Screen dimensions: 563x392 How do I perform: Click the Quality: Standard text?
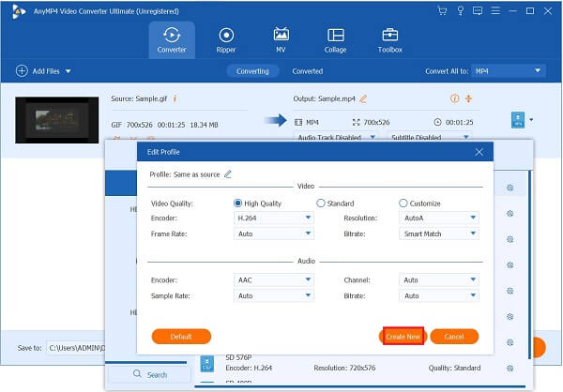coord(454,368)
